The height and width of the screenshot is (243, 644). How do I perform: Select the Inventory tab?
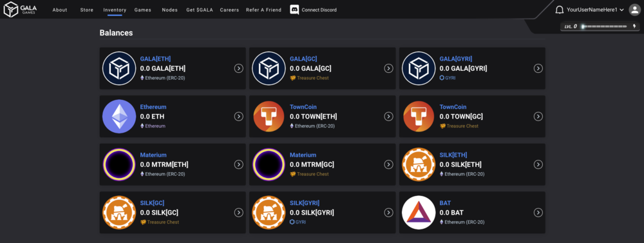115,10
